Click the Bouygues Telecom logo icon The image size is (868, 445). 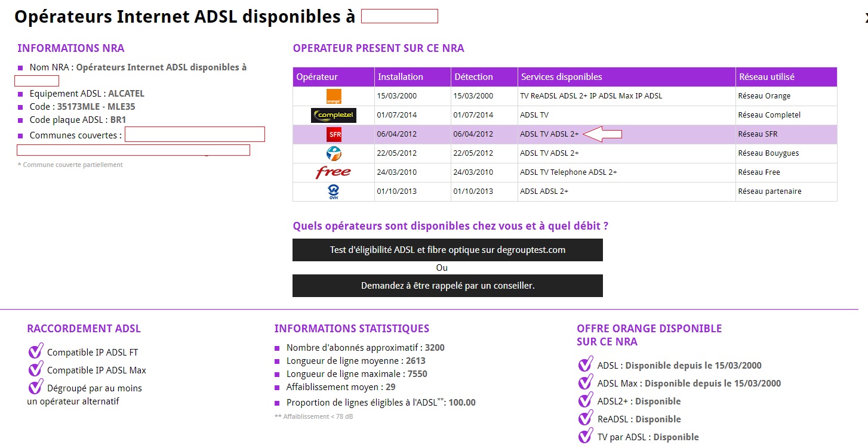point(333,153)
